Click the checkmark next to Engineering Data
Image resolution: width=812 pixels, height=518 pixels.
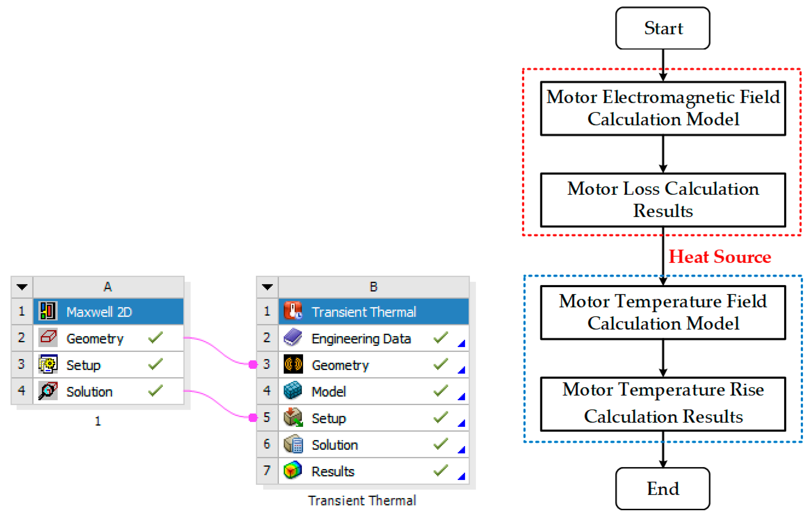[440, 337]
